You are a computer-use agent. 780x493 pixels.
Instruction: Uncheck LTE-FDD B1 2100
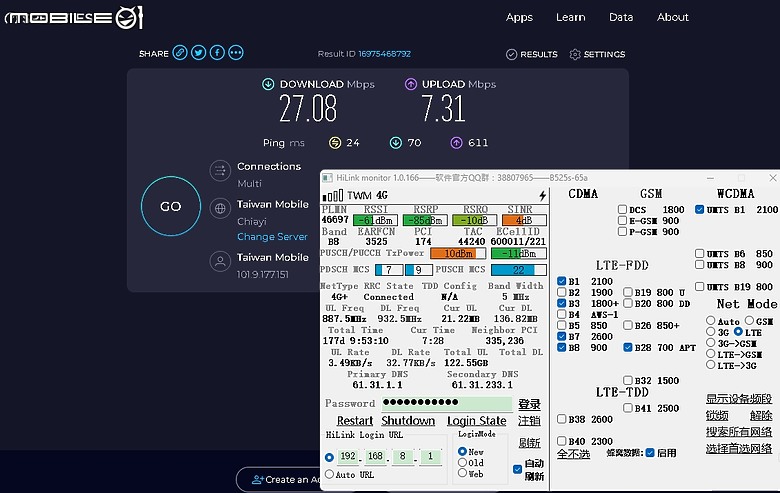point(562,281)
